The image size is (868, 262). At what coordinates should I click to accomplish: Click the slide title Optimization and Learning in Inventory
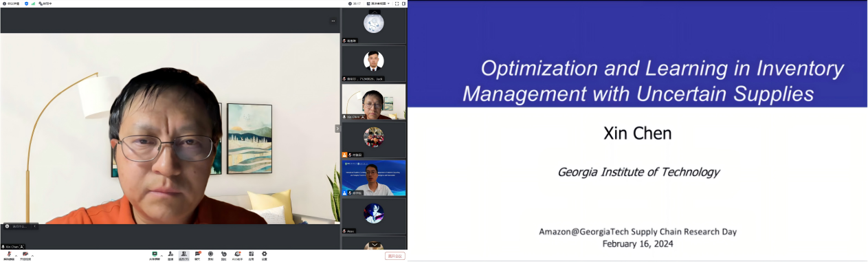(662, 68)
